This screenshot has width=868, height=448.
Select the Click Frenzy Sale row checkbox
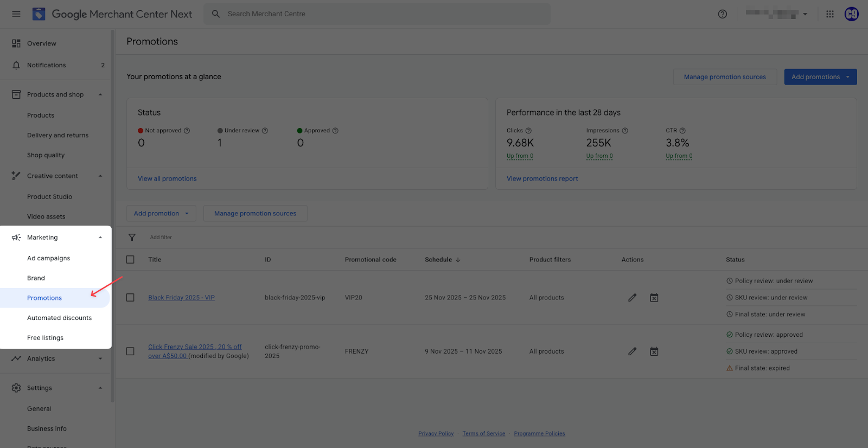pos(130,351)
